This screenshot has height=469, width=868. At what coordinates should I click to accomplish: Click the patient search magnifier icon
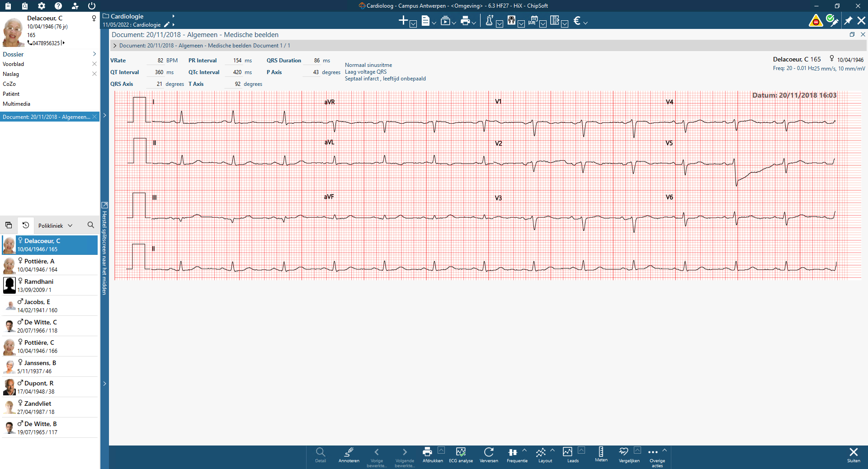pos(91,225)
